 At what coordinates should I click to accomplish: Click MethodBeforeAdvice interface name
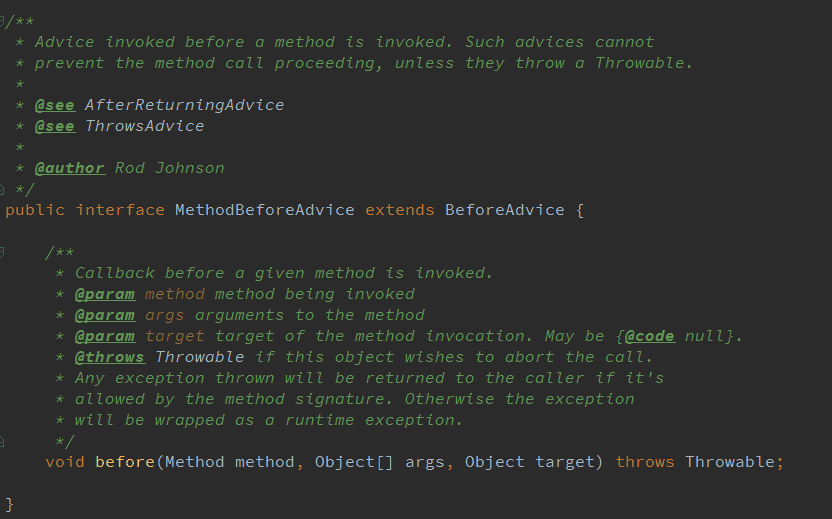click(x=264, y=210)
